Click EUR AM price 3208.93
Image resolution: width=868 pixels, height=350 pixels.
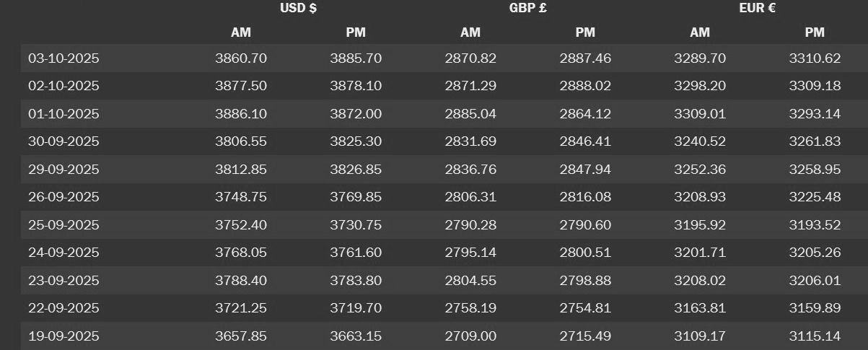(x=700, y=197)
